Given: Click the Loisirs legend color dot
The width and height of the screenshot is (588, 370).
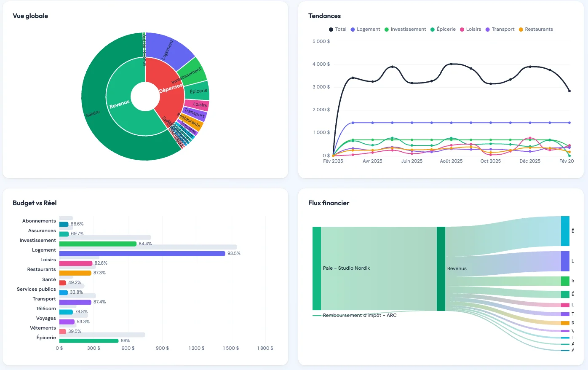Looking at the screenshot, I should click(x=462, y=29).
